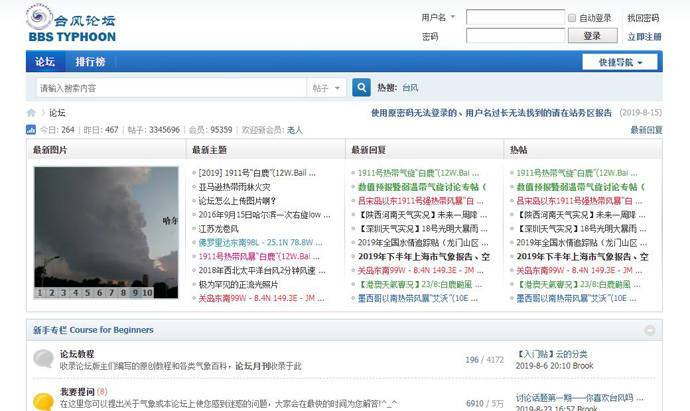Open topic 极为罕见的正激光照片
The image size is (690, 411).
point(238,285)
